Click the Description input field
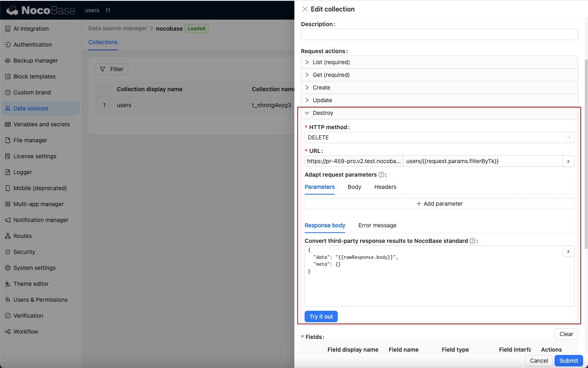 point(439,34)
